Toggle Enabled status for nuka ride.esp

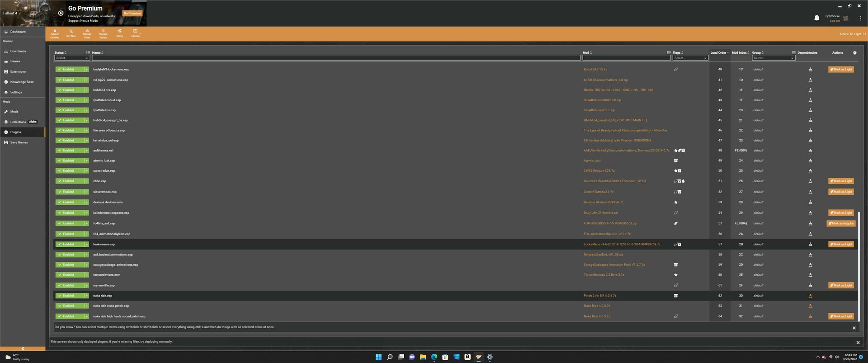(70, 296)
